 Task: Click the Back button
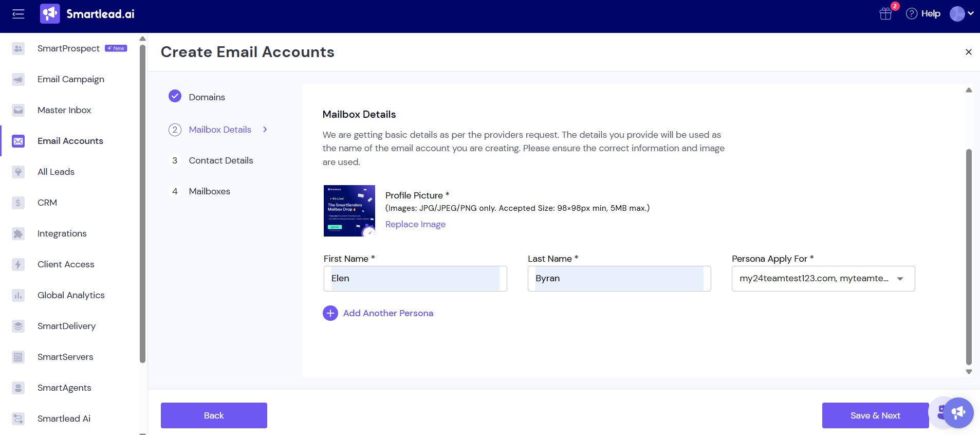click(214, 415)
